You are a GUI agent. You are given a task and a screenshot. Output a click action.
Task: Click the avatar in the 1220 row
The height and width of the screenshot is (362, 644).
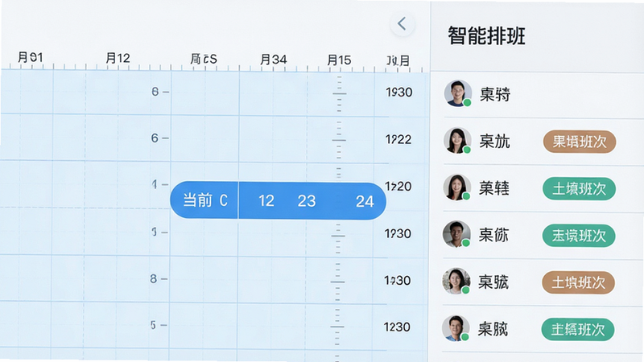(x=456, y=187)
